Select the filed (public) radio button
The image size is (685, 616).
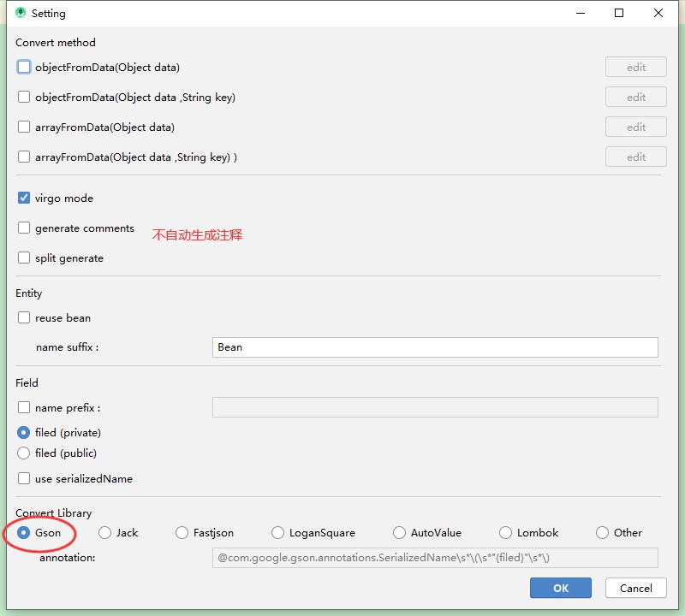point(24,453)
